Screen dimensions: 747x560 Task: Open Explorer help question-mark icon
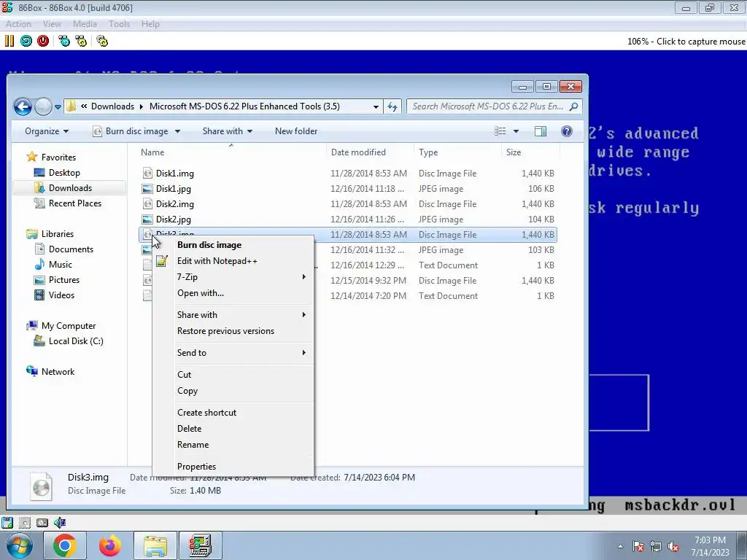point(566,131)
